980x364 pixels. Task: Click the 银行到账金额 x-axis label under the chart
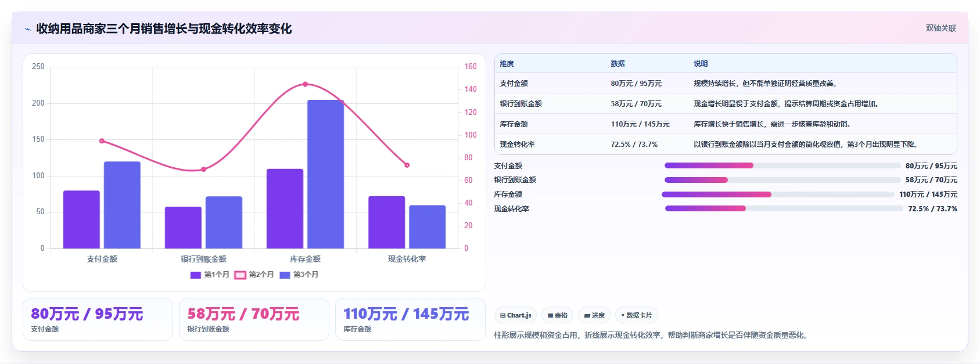pyautogui.click(x=203, y=259)
